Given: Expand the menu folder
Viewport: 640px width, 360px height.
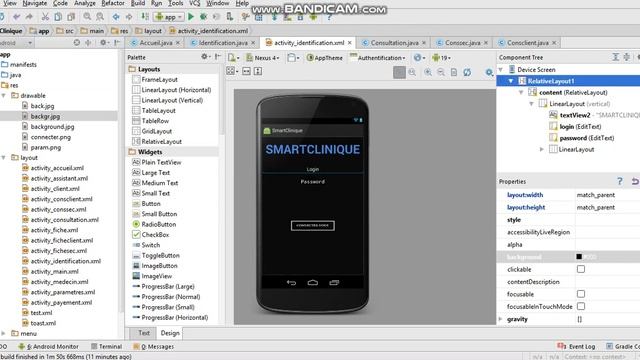Looking at the screenshot, I should point(4,333).
